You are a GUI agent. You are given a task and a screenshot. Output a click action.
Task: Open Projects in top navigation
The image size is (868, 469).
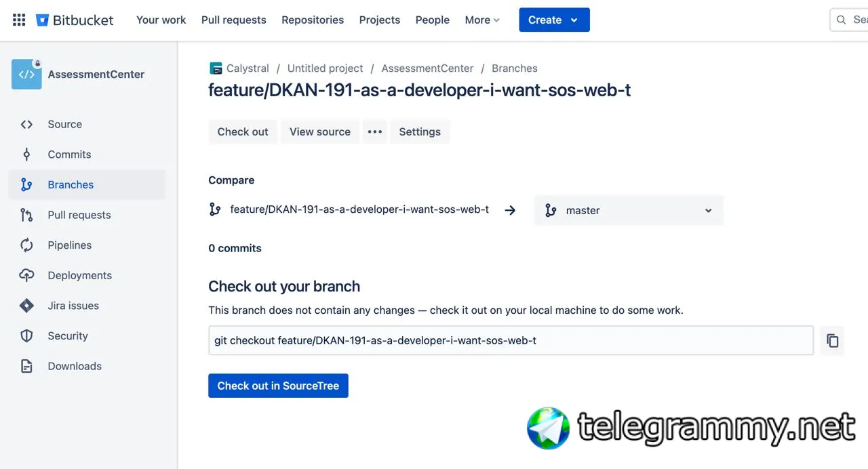(x=380, y=20)
